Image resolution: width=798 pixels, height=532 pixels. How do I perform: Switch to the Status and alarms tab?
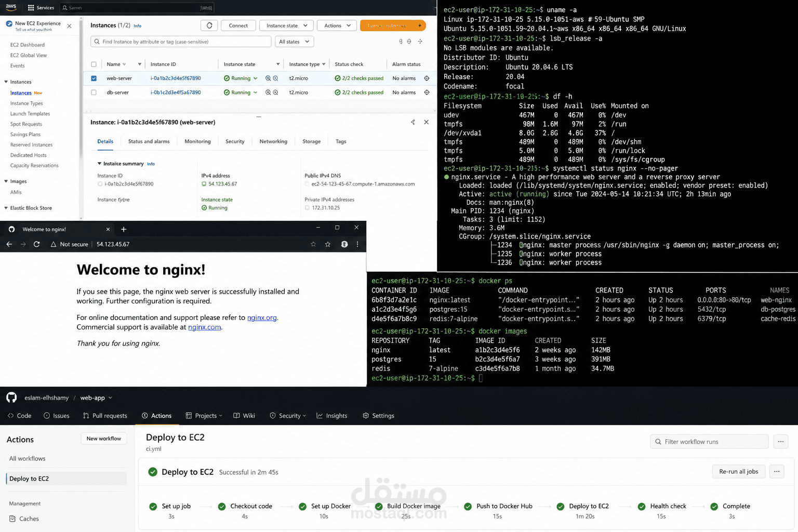(149, 141)
